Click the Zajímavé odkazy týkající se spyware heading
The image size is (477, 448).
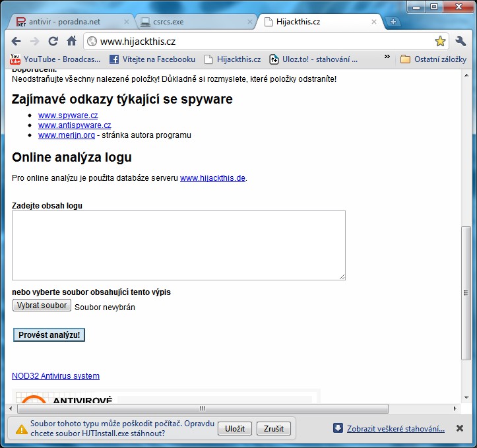pyautogui.click(x=122, y=99)
